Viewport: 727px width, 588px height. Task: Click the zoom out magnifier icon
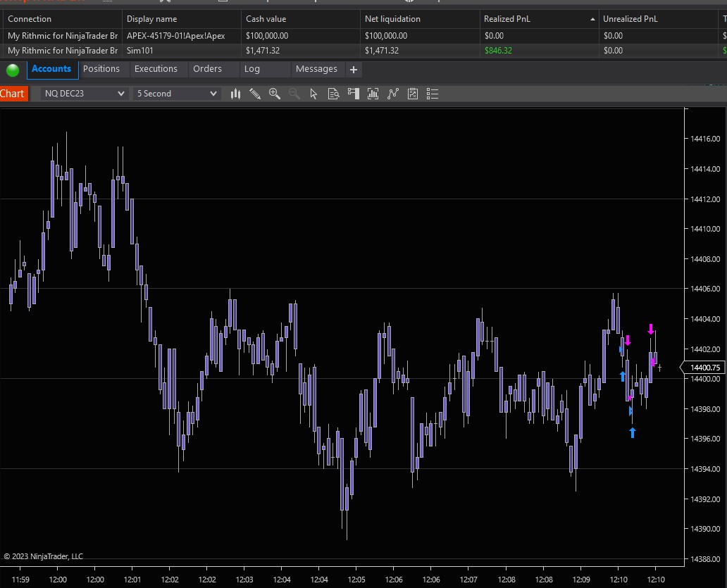294,94
